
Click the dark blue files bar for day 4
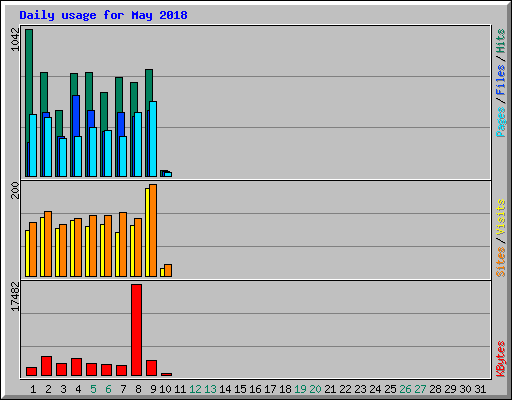click(76, 116)
